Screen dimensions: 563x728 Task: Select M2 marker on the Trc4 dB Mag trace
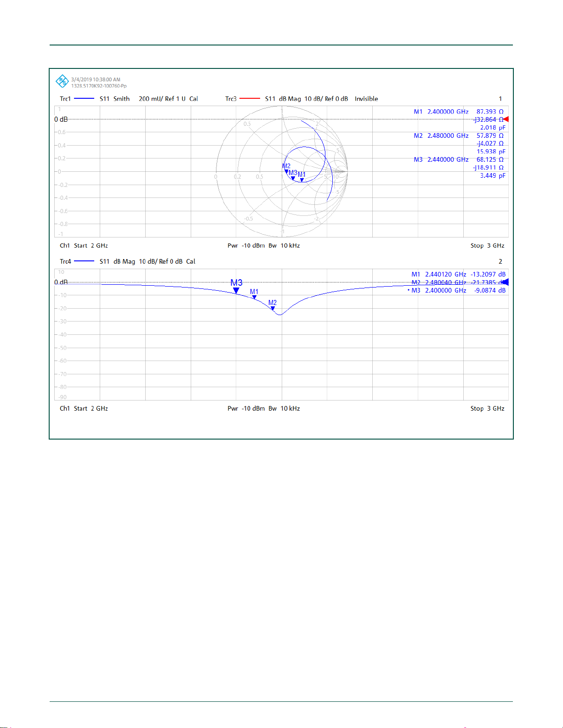pyautogui.click(x=273, y=308)
